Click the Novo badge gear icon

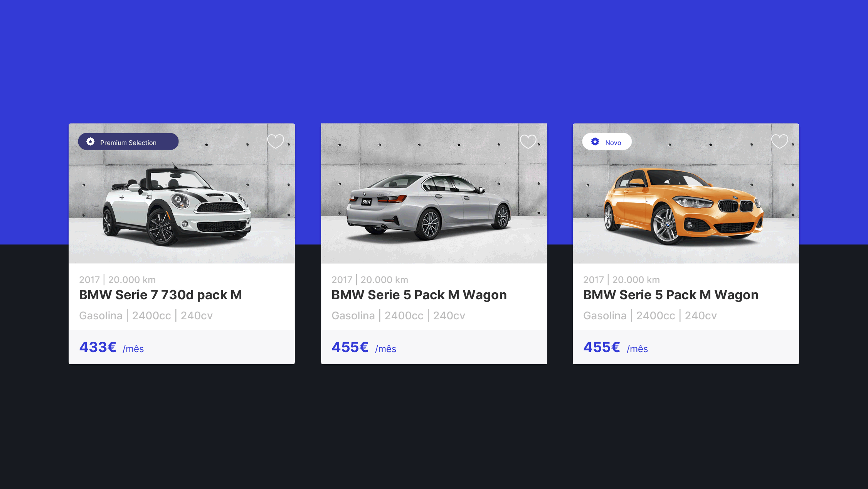pos(595,142)
